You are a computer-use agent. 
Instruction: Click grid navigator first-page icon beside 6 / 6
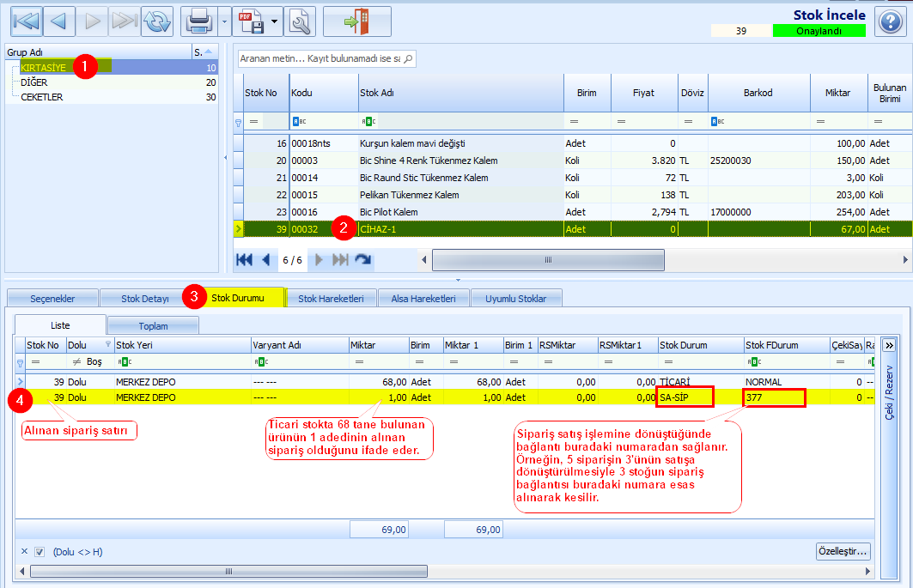[x=244, y=259]
